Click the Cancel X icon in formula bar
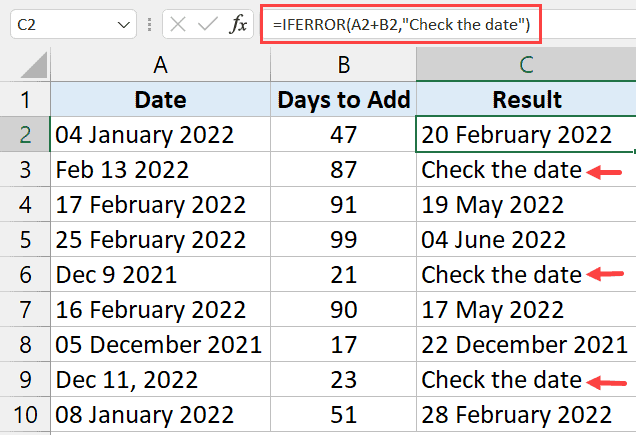Image resolution: width=636 pixels, height=435 pixels. click(x=179, y=25)
